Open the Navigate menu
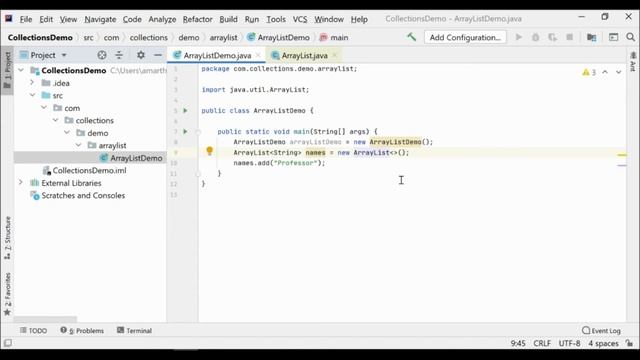 (100, 19)
